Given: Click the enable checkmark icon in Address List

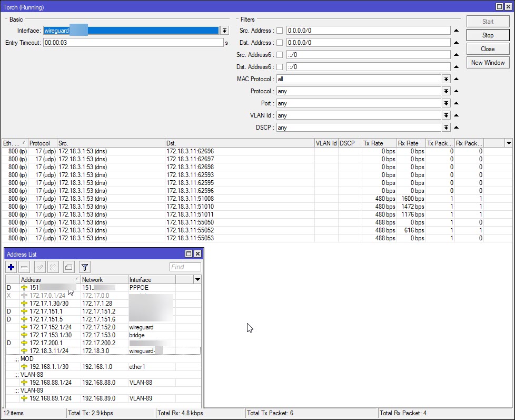Looking at the screenshot, I should pyautogui.click(x=39, y=267).
